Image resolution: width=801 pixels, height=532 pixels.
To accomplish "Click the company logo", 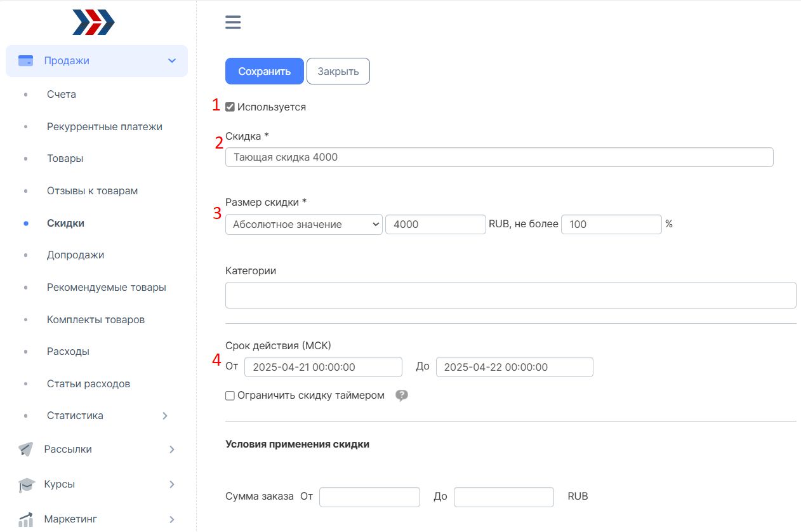I will (x=94, y=22).
